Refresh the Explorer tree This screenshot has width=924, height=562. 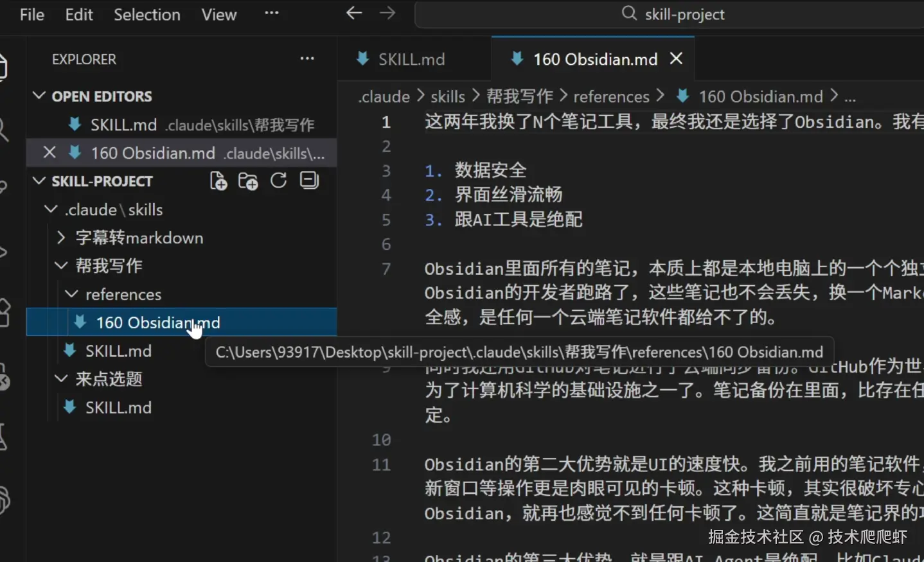tap(278, 181)
